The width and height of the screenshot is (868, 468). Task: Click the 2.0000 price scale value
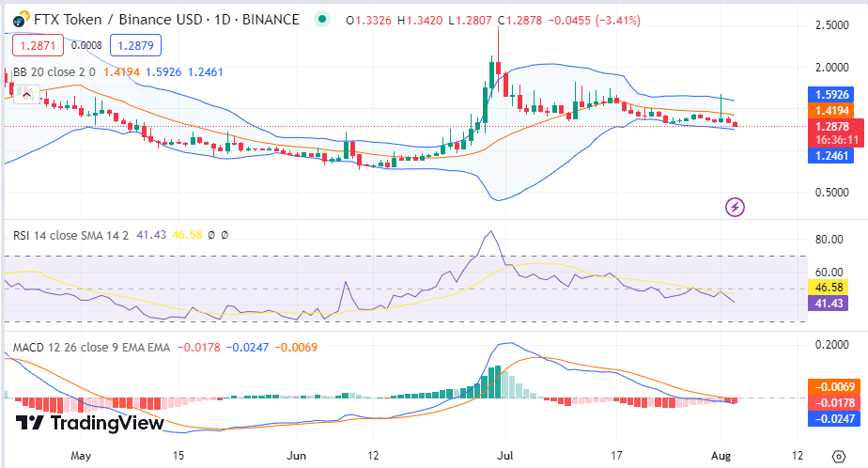point(832,68)
